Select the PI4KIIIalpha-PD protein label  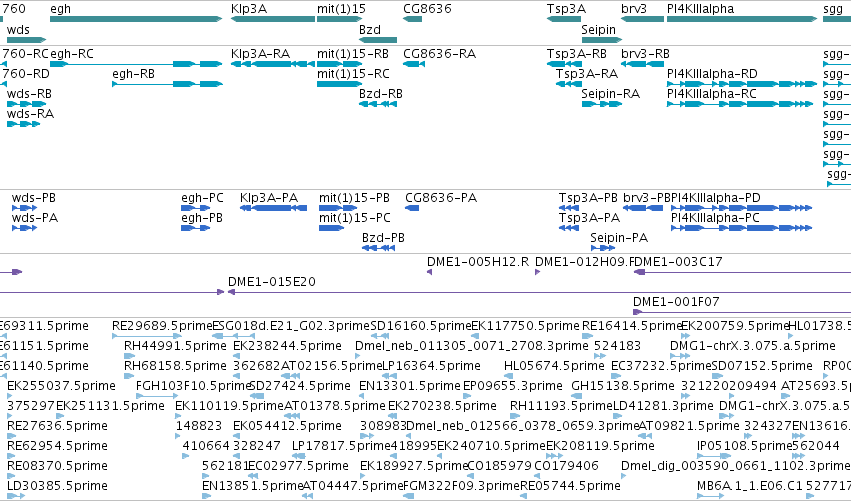click(x=716, y=198)
